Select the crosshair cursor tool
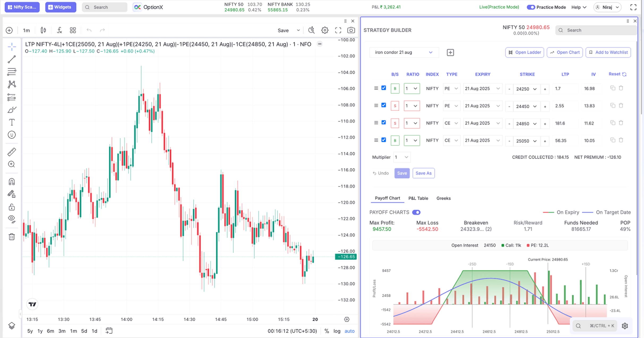The width and height of the screenshot is (644, 338). coord(12,47)
